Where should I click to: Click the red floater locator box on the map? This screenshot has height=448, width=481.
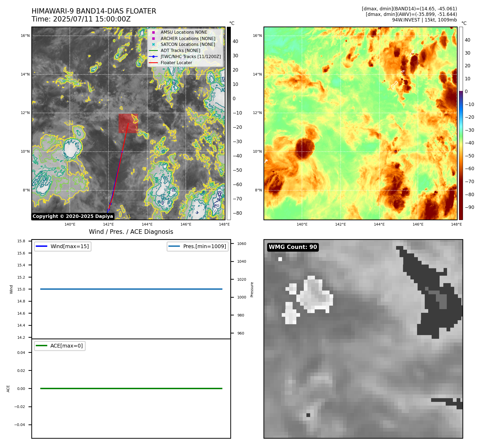[128, 123]
